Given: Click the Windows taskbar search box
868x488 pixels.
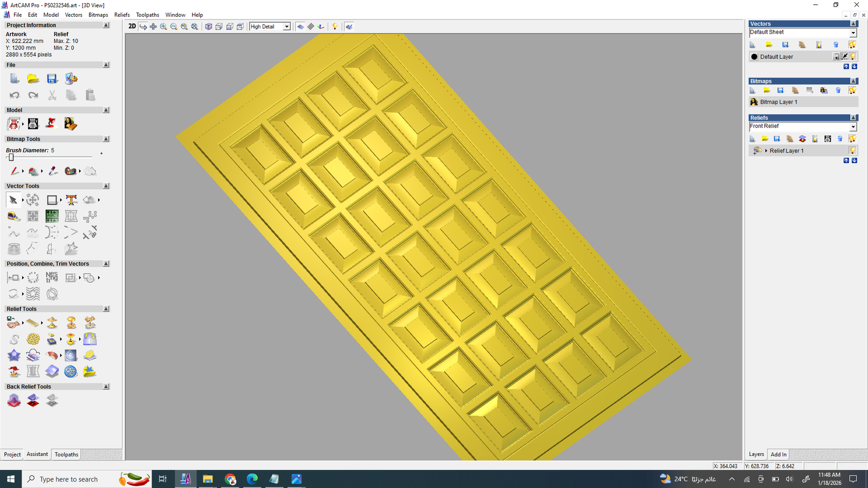Looking at the screenshot, I should (69, 479).
